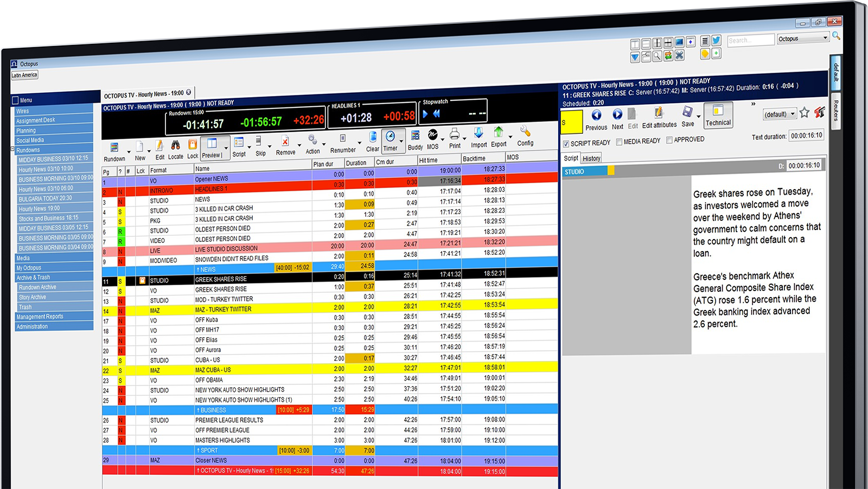Click the Hit time column header
The width and height of the screenshot is (868, 489).
(439, 160)
